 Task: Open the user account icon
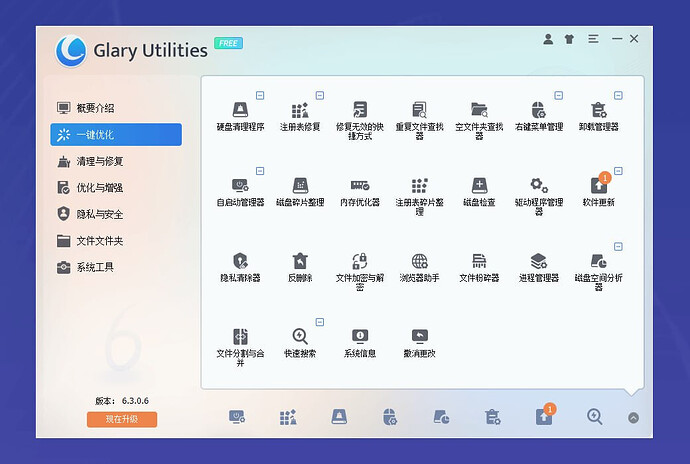coord(548,39)
